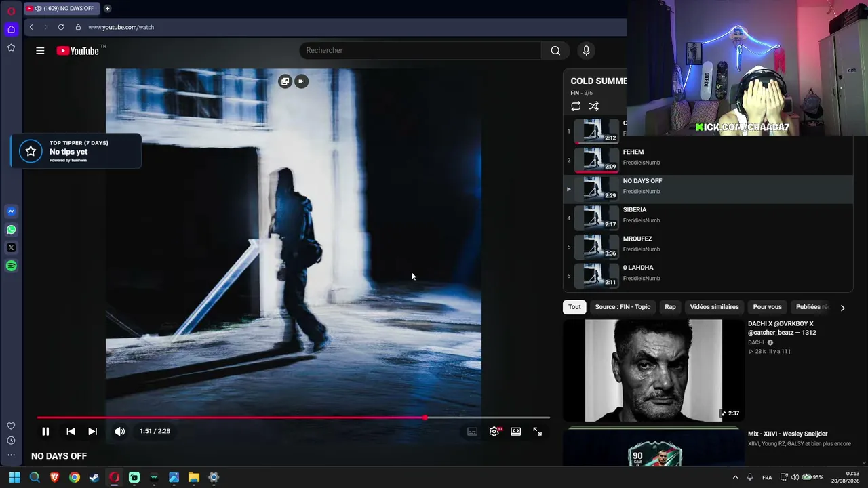Launch Brave from the taskbar
This screenshot has width=868, height=488.
pos(54,477)
